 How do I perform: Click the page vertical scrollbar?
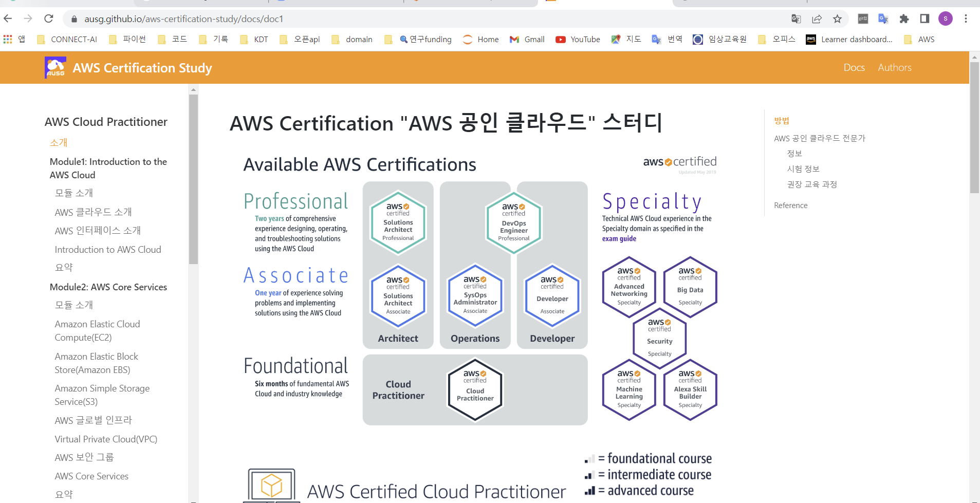(974, 128)
